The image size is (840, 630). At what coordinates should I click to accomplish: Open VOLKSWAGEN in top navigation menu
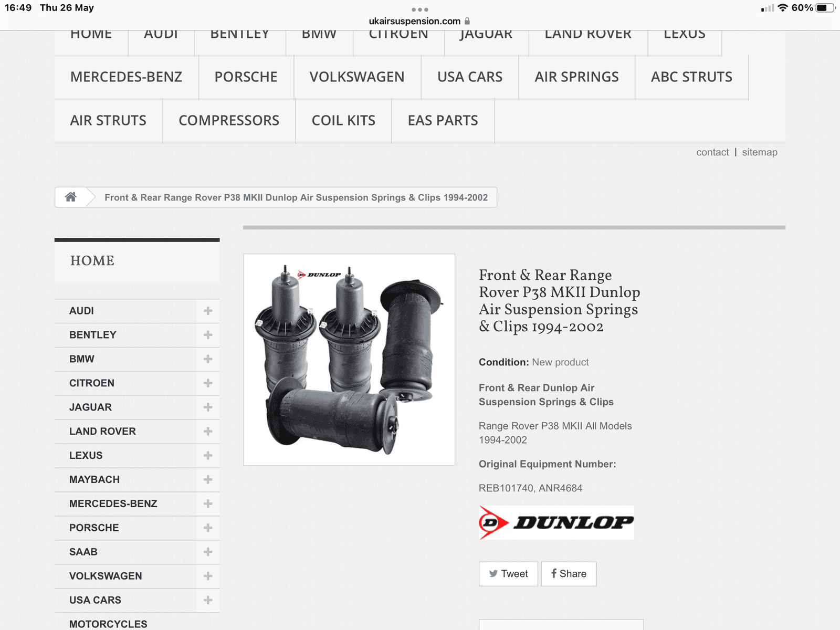click(x=357, y=77)
